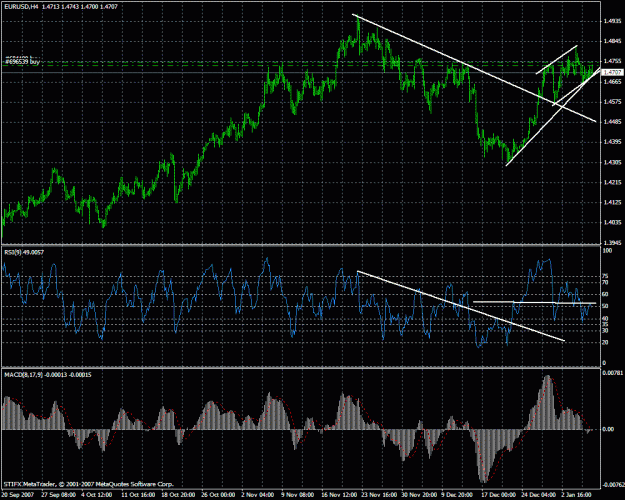625x500 pixels.
Task: Click the 1.3945 price scale label
Action: pyautogui.click(x=612, y=243)
